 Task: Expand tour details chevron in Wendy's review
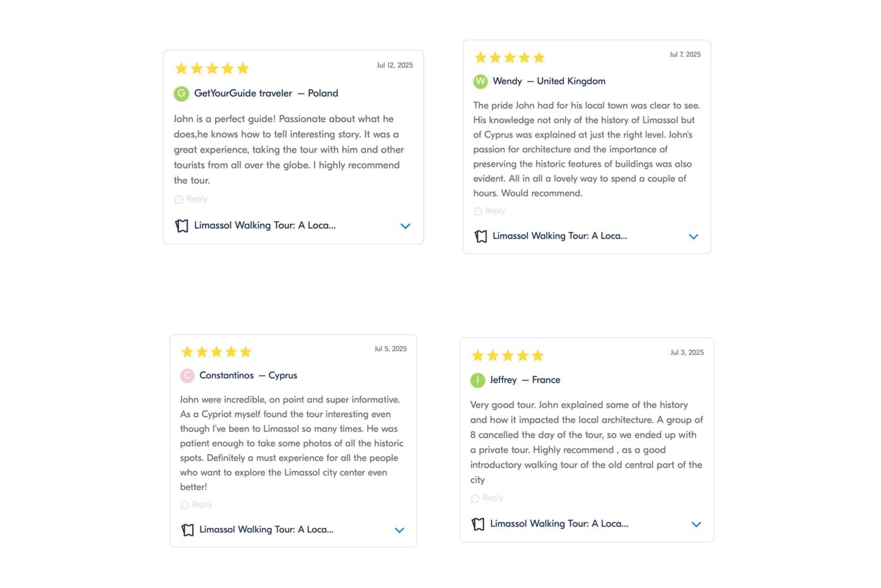[x=693, y=237]
